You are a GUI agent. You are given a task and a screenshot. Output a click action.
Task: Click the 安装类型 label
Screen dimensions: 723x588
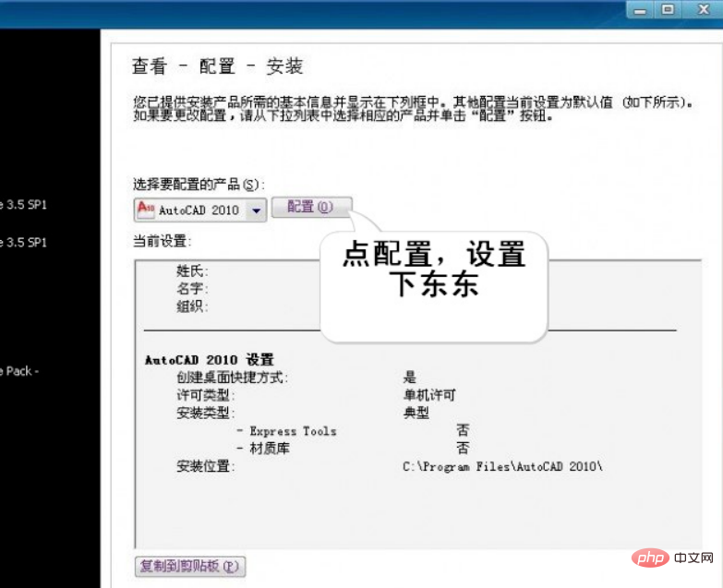click(x=206, y=413)
